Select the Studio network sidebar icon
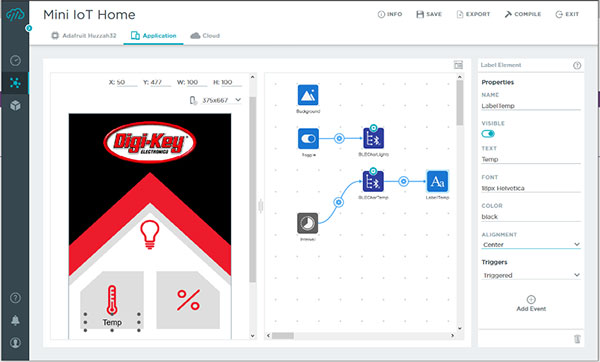Screen dimensions: 600x362 (x=15, y=83)
